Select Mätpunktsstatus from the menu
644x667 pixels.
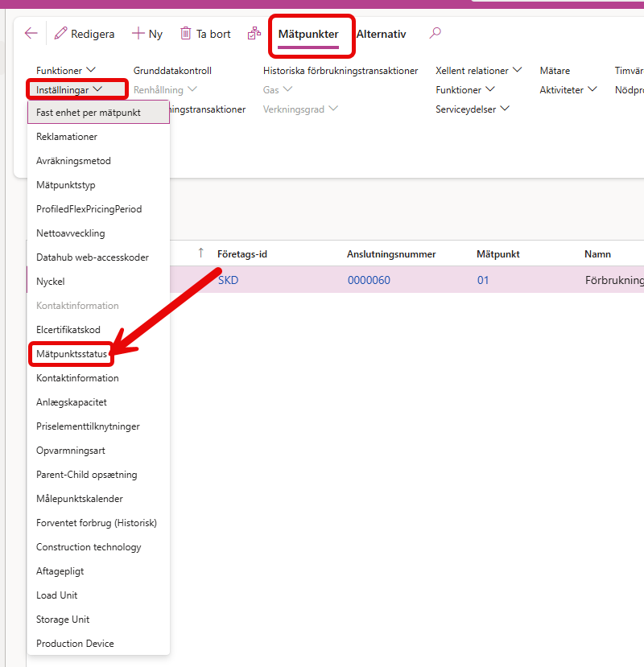pos(72,354)
